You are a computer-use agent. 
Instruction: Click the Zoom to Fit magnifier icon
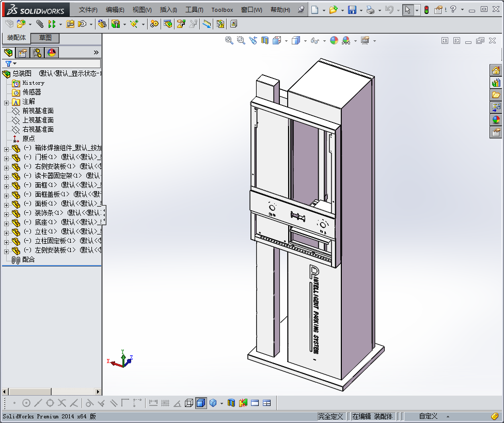229,40
